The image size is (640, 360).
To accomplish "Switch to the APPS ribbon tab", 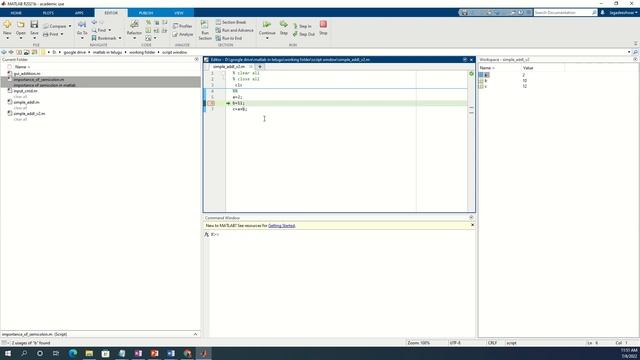I will pos(79,13).
